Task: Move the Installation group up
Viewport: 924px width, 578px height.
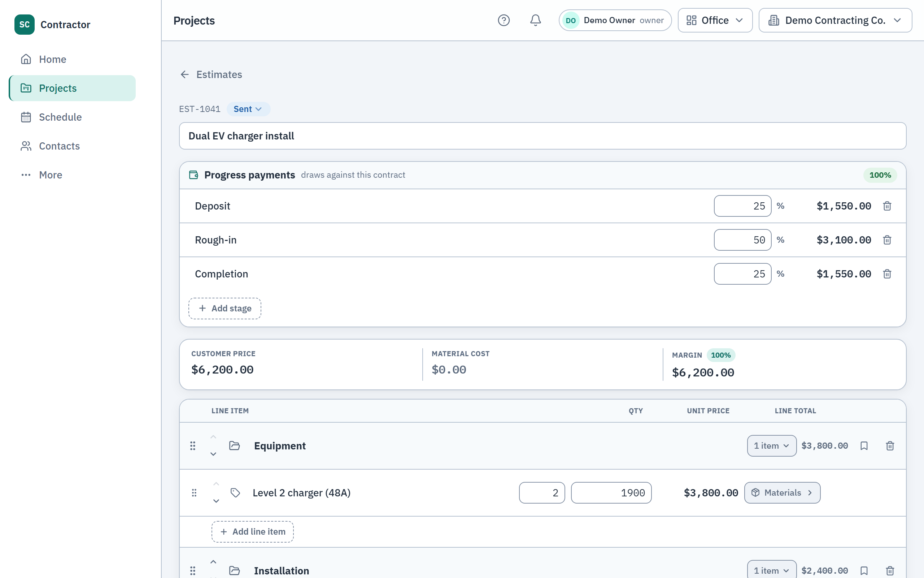Action: pos(213,562)
